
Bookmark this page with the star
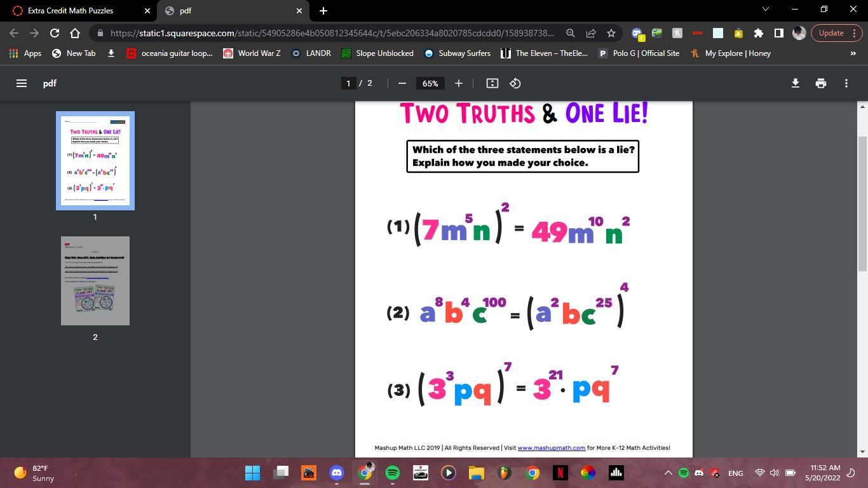(611, 33)
